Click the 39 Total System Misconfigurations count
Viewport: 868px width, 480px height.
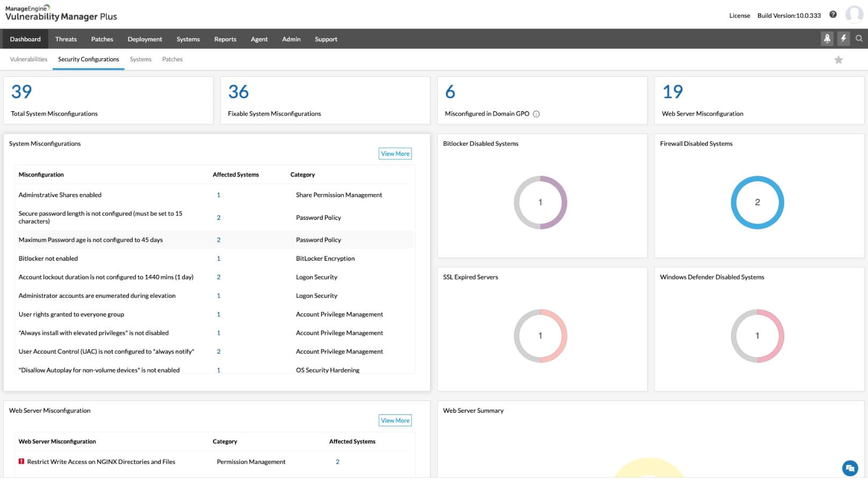[x=21, y=91]
